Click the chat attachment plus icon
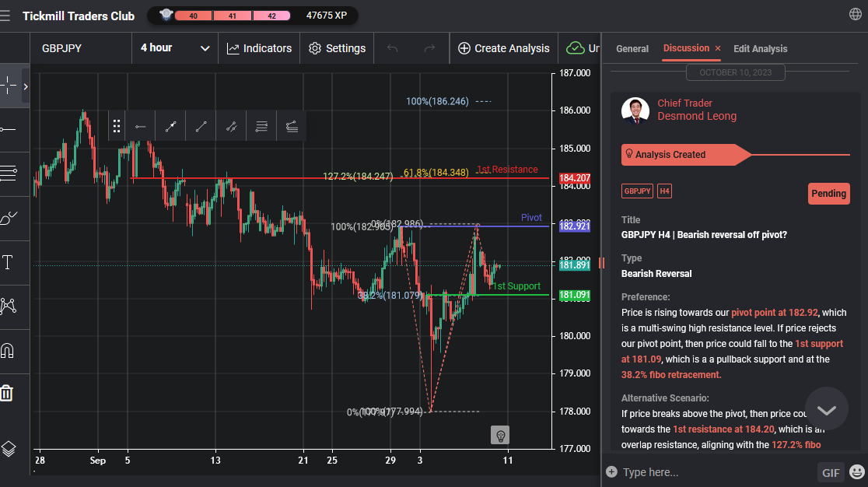The image size is (868, 487). (611, 471)
